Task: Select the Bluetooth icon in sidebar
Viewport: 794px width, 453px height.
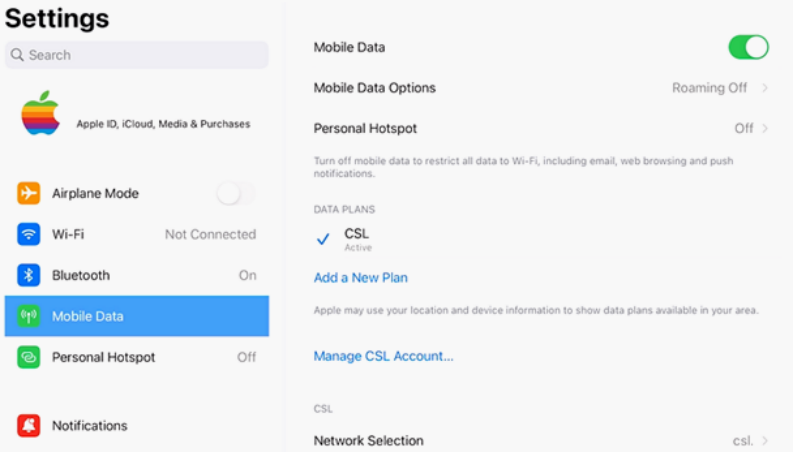Action: pos(28,275)
